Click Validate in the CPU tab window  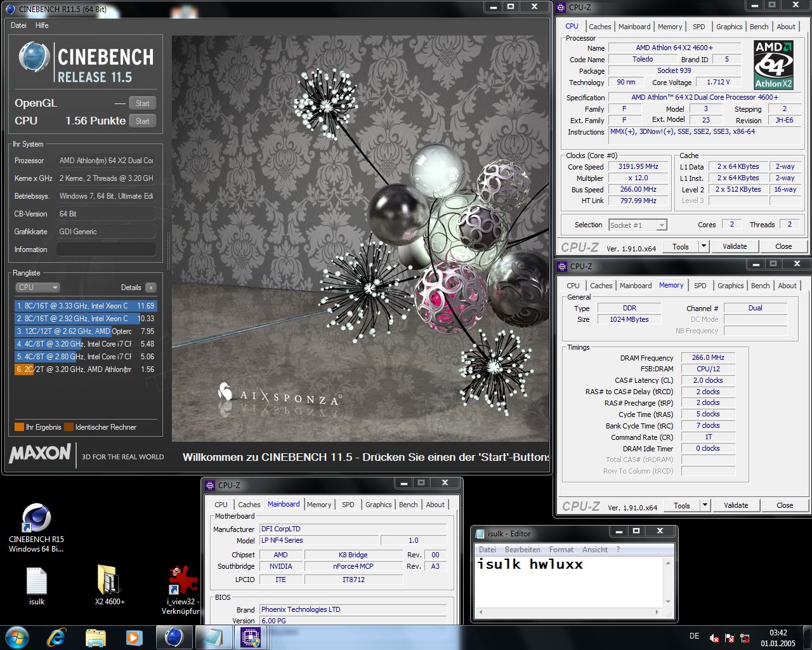point(735,246)
